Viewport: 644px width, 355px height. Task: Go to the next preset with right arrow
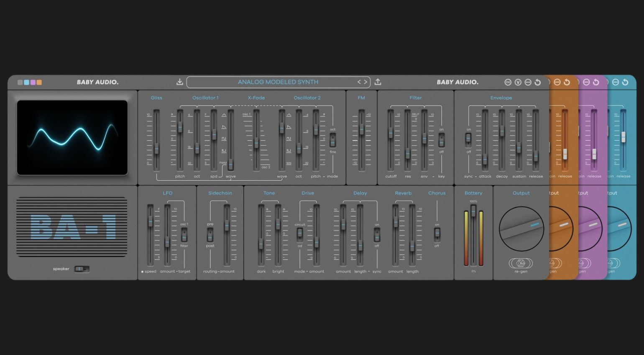click(x=365, y=82)
